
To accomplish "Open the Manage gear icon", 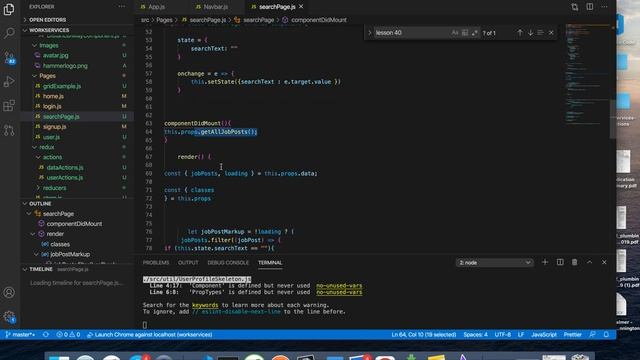I will tap(9, 316).
